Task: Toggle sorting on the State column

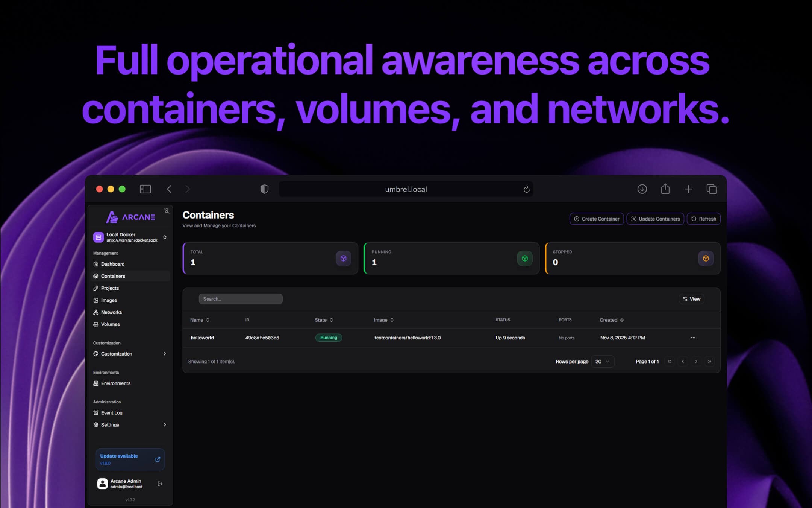Action: tap(332, 320)
